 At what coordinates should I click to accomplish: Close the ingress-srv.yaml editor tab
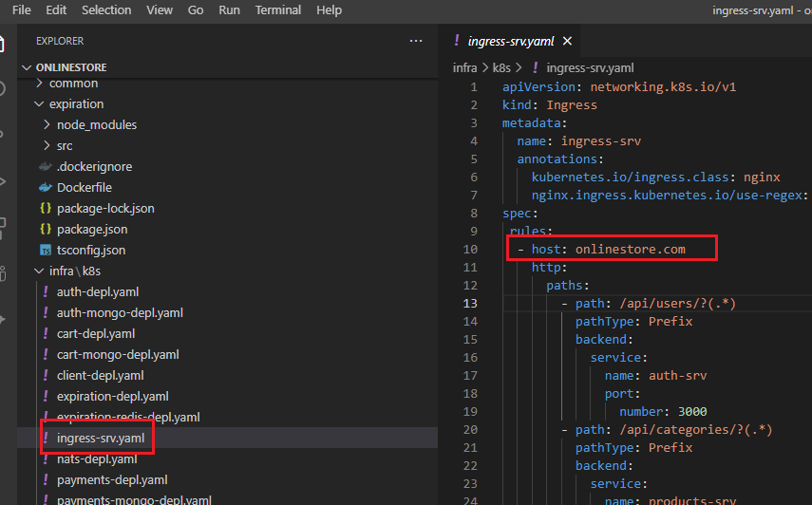[x=568, y=42]
